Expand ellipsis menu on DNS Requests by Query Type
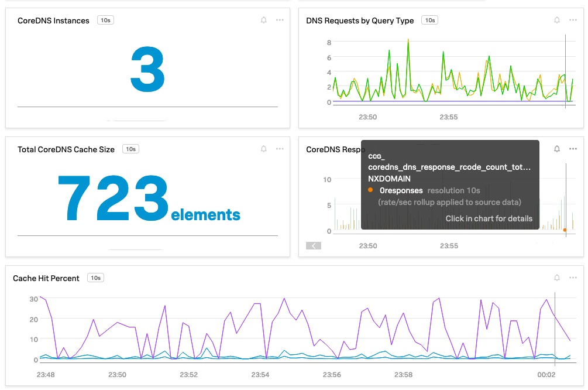The image size is (588, 390). tap(573, 20)
